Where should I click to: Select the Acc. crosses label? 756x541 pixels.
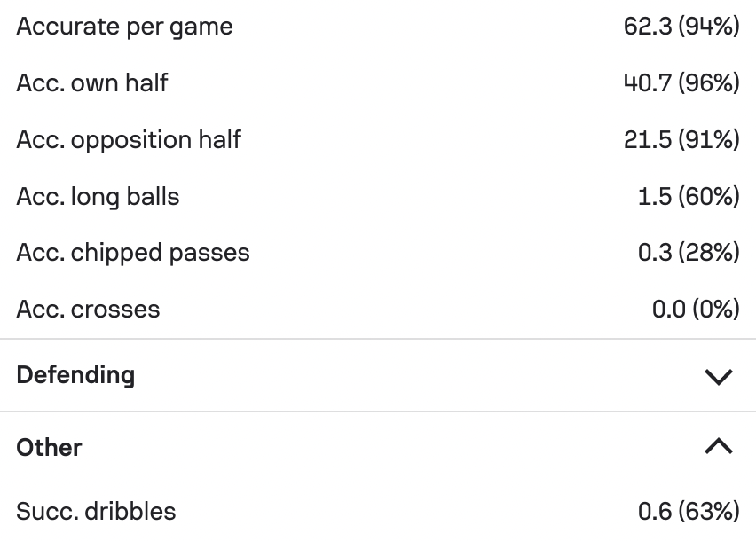coord(88,310)
